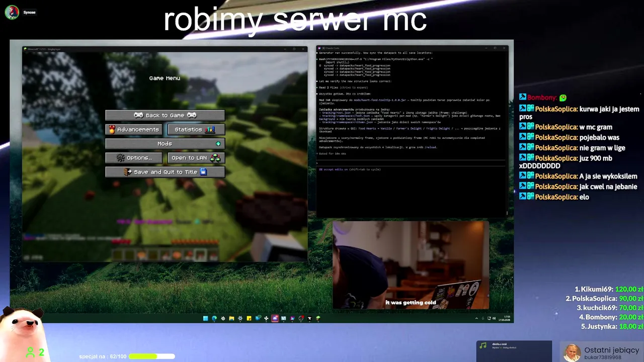Expand the system tray hidden icons chevron
Screen dimensions: 644x362
476,318
